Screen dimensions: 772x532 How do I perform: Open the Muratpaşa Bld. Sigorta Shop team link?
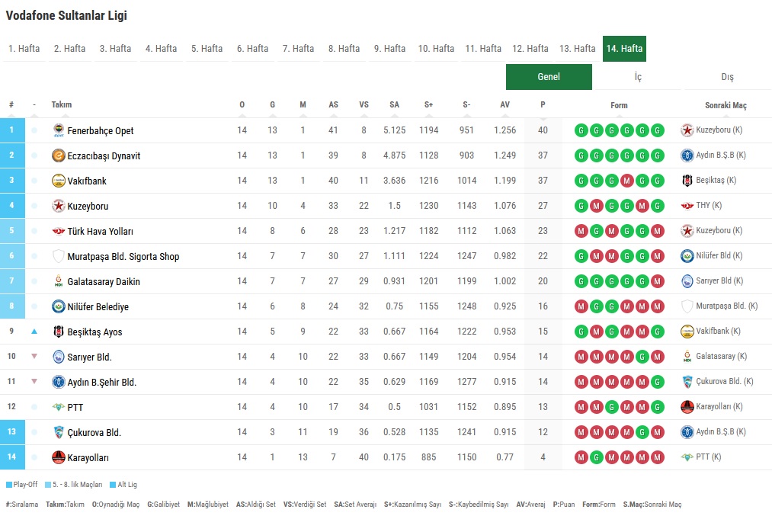(123, 257)
